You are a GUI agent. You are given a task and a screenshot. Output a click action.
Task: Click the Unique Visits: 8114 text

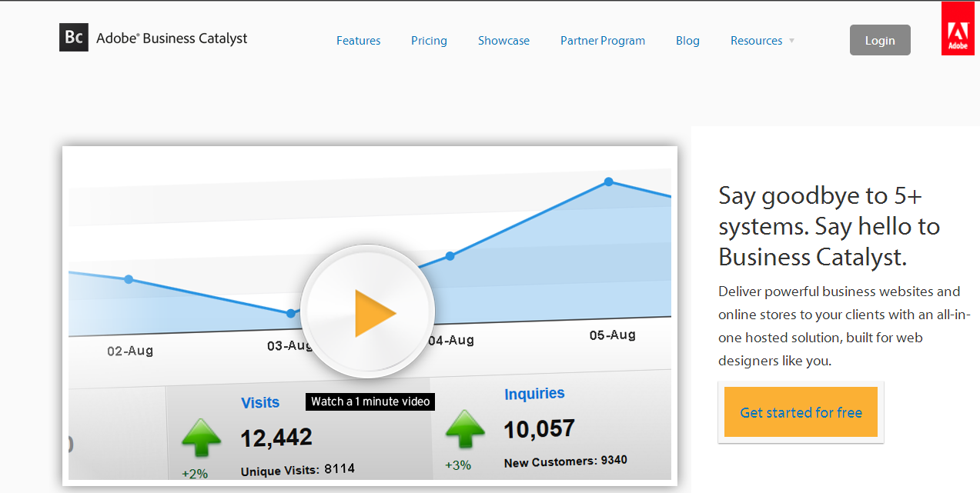(298, 469)
